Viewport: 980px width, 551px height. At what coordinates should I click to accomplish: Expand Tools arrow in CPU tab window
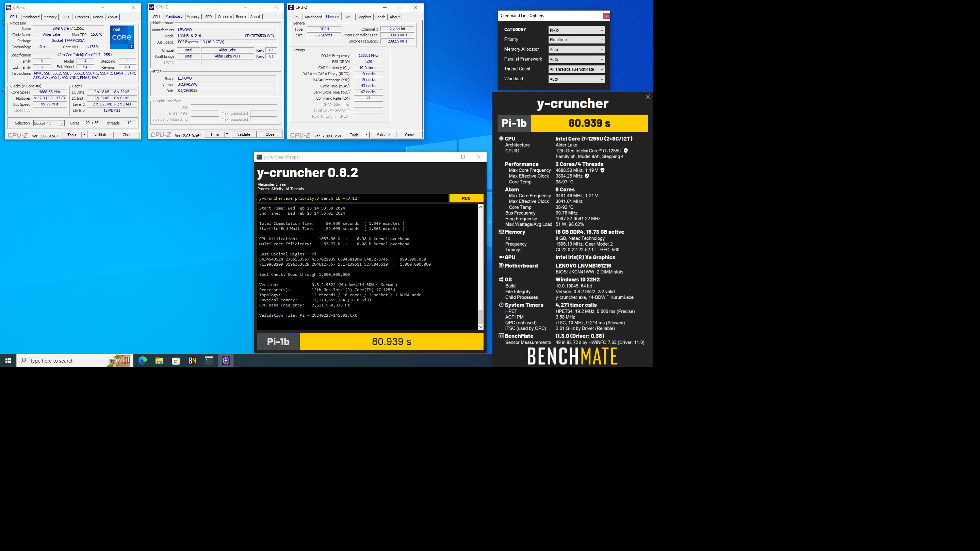(x=84, y=135)
